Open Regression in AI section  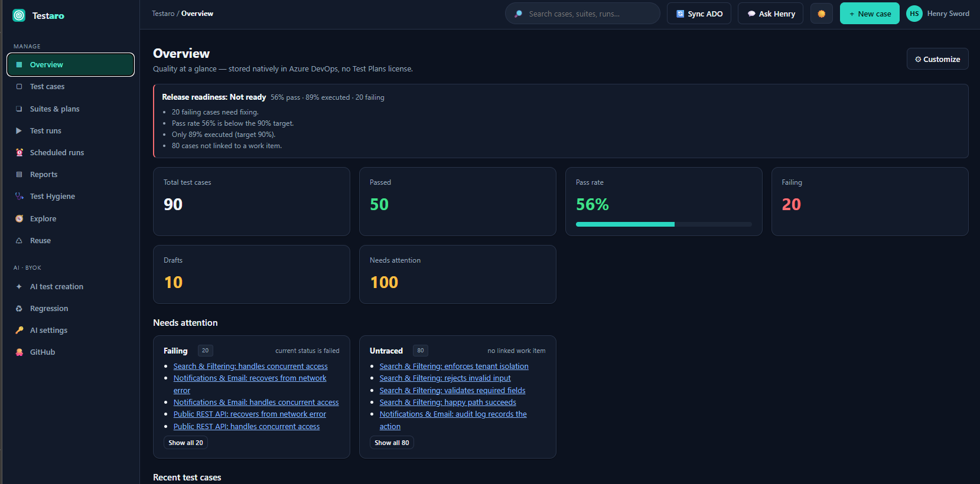tap(70, 309)
